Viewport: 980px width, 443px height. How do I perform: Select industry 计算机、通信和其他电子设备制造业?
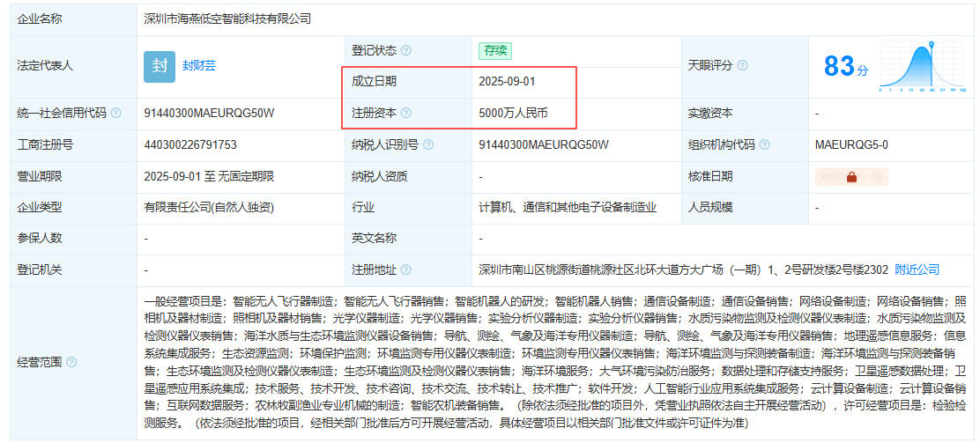tap(568, 208)
